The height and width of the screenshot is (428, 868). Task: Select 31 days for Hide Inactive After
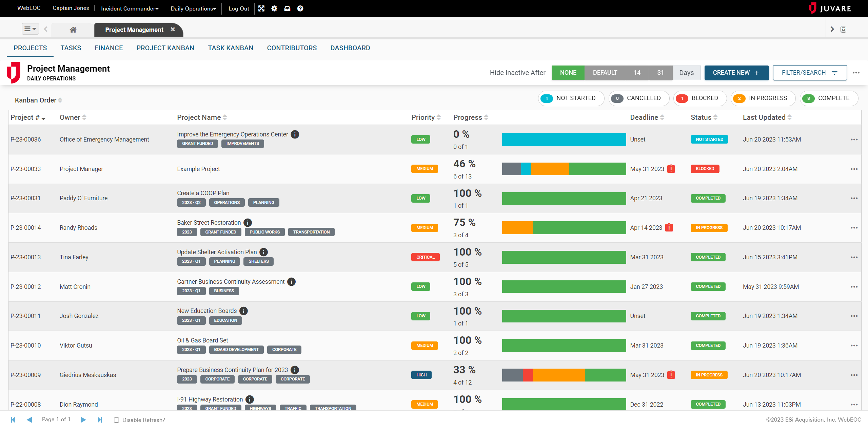point(660,73)
